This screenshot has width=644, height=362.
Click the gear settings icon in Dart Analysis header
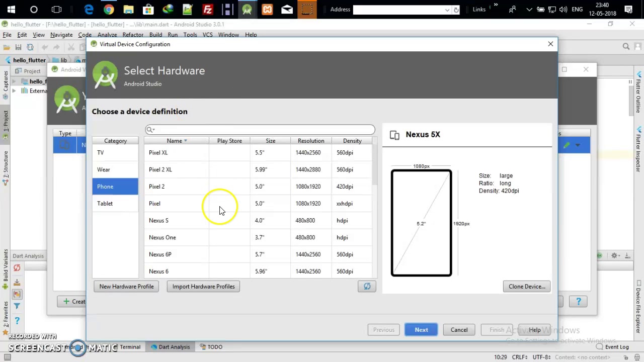[615, 256]
